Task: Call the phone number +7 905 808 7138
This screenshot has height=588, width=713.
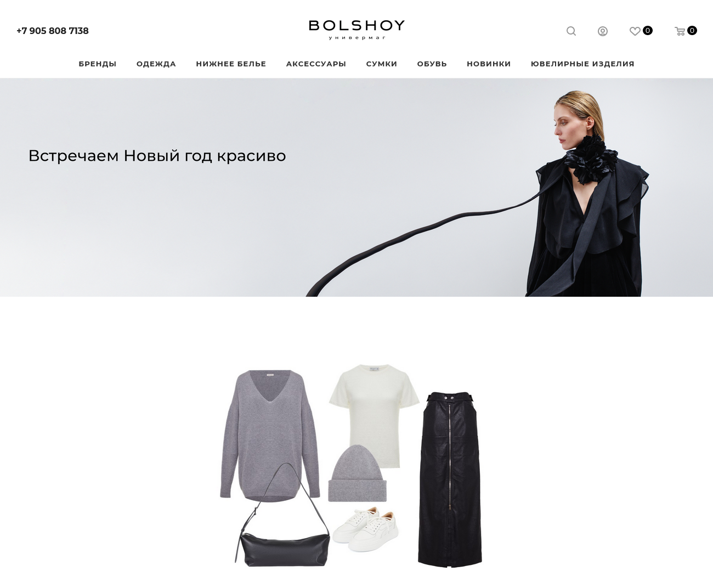Action: pos(53,31)
